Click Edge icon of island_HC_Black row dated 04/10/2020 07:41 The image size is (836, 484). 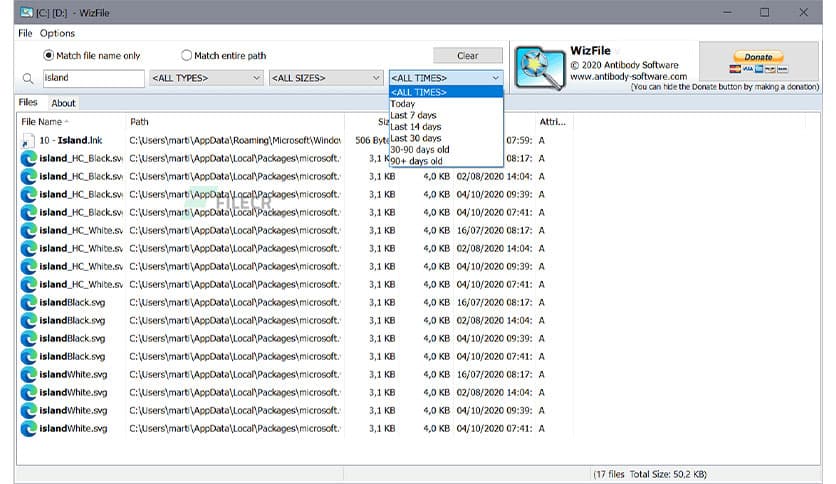[x=28, y=213]
